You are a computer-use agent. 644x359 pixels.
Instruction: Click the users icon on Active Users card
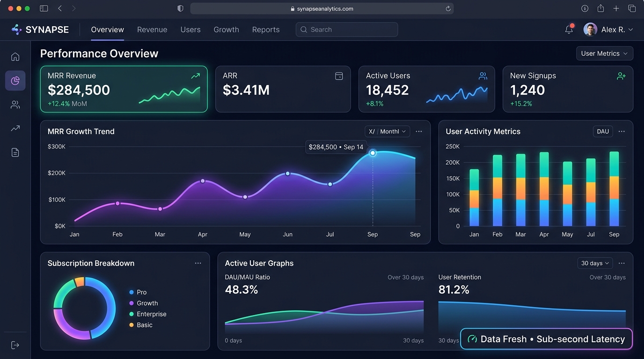[483, 76]
